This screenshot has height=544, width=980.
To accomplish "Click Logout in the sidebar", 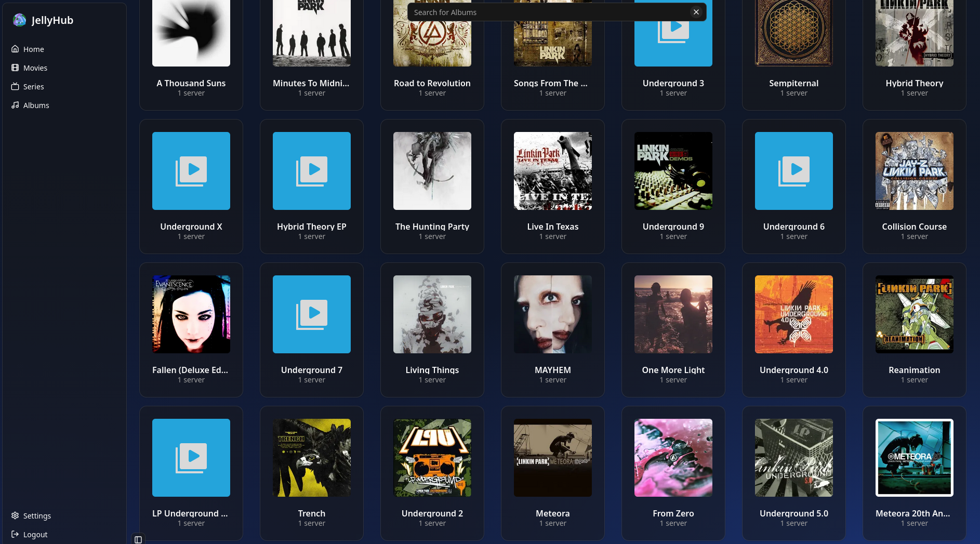I will 64,534.
